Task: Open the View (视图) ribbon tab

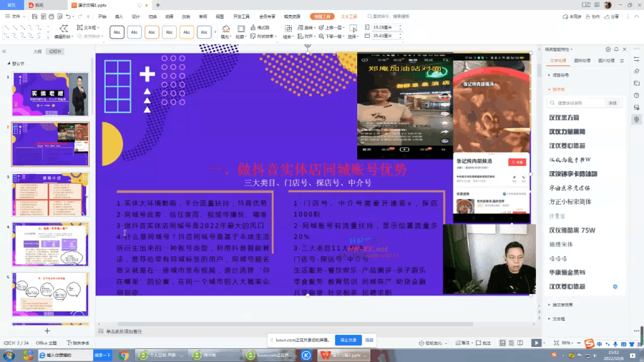Action: 219,16
